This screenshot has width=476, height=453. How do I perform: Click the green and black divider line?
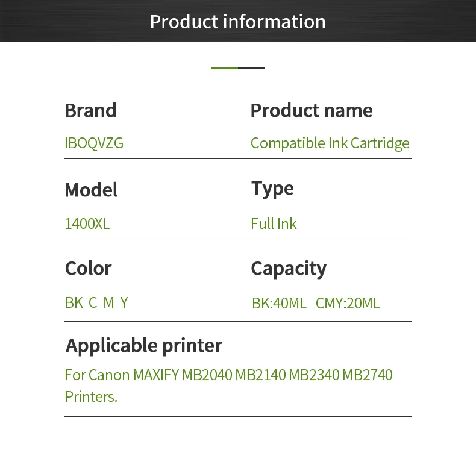tap(237, 68)
